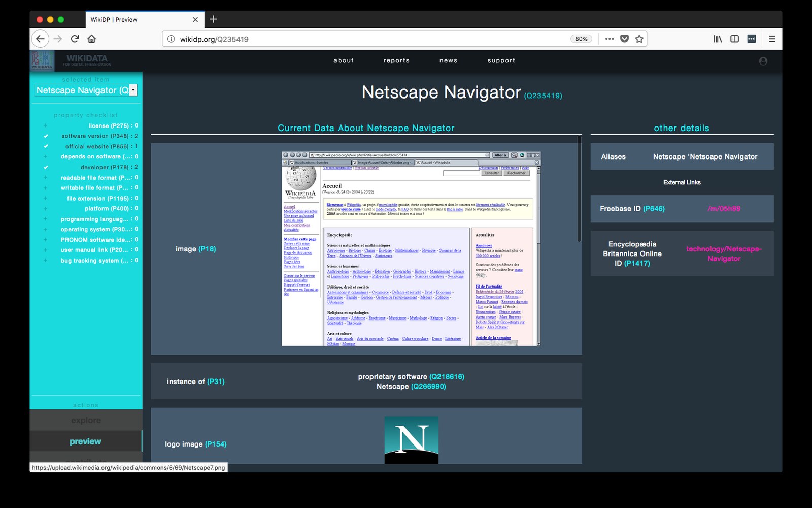Click the checkmark next to software version (P348)
The width and height of the screenshot is (812, 508).
tap(46, 136)
